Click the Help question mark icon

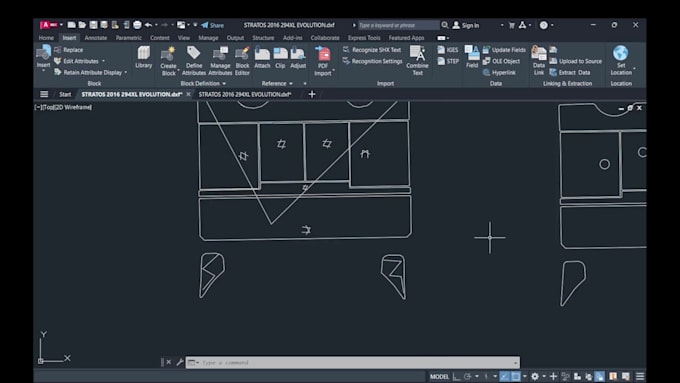coord(543,25)
